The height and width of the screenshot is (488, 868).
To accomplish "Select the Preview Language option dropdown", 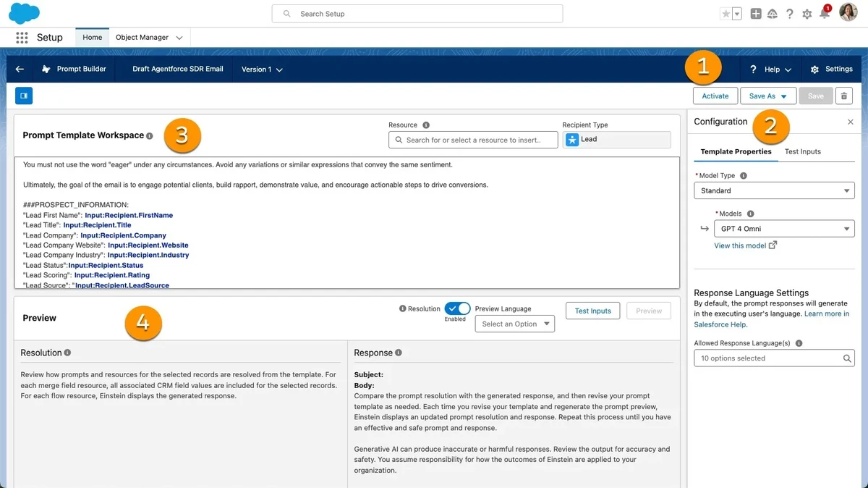I will (x=514, y=324).
